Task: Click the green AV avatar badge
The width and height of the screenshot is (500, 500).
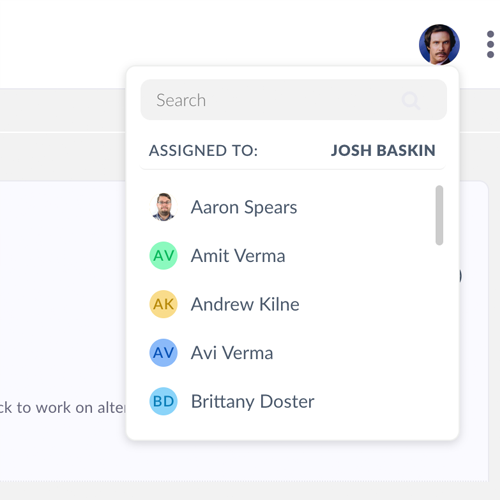Action: coord(163,256)
